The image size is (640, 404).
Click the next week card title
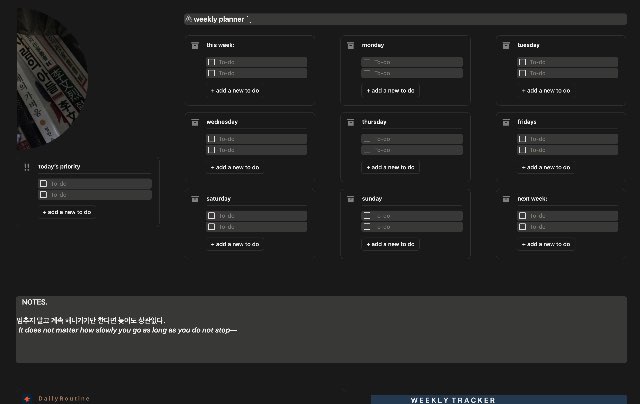[x=532, y=199]
